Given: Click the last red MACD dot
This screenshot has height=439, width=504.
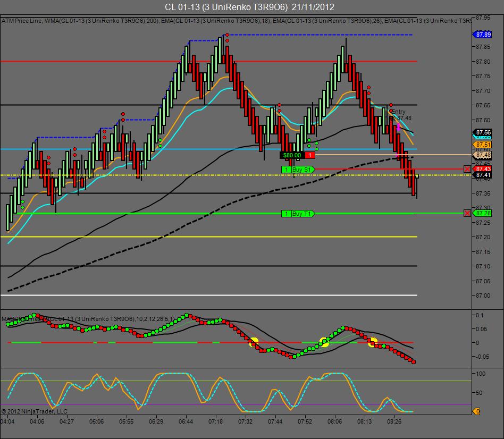Looking at the screenshot, I should click(x=414, y=362).
